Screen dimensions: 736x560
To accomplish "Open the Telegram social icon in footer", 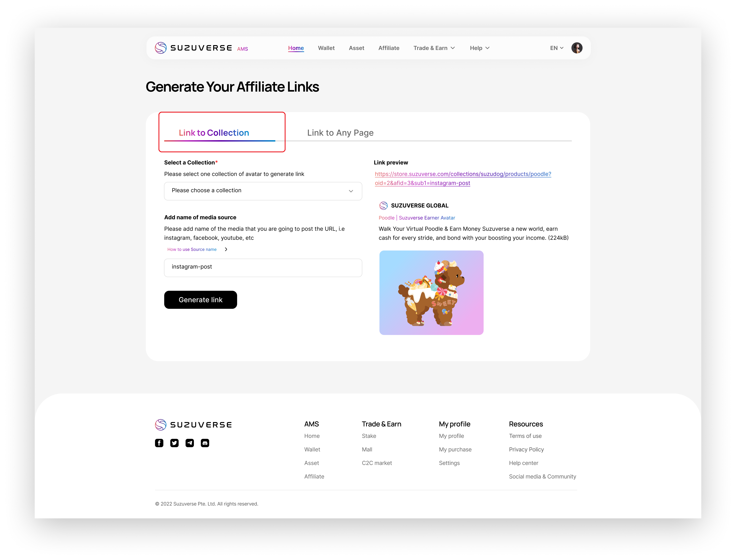I will (190, 443).
